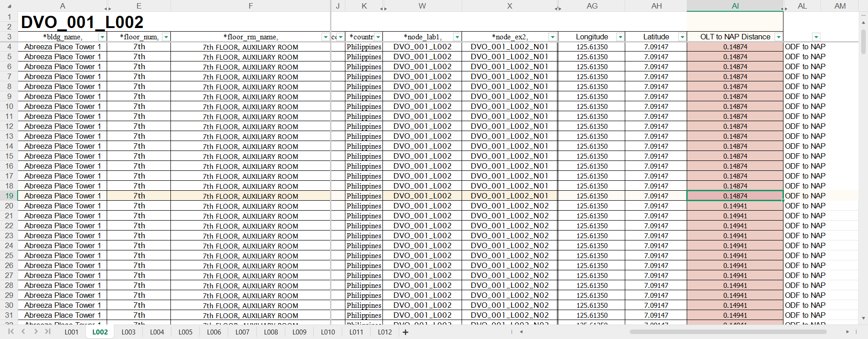868x339 pixels.
Task: Open the *bldg_name filter dropdown
Action: 103,37
